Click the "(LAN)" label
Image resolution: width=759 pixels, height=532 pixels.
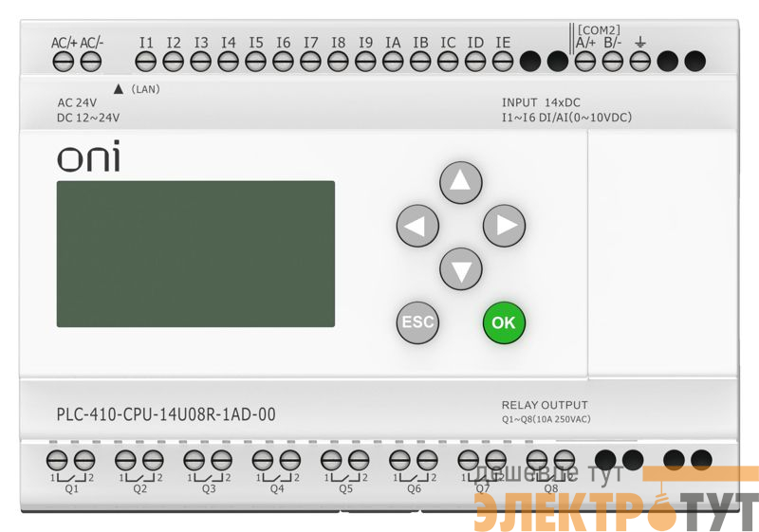(146, 89)
